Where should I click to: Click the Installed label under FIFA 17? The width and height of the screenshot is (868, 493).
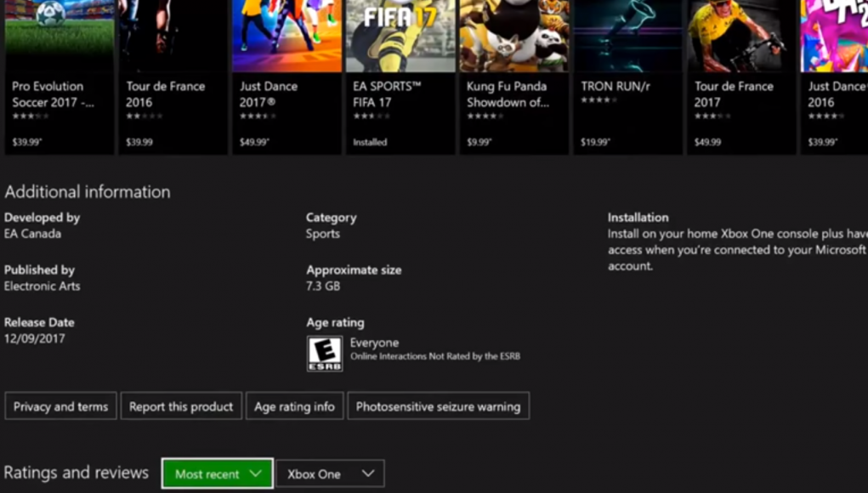coord(371,142)
